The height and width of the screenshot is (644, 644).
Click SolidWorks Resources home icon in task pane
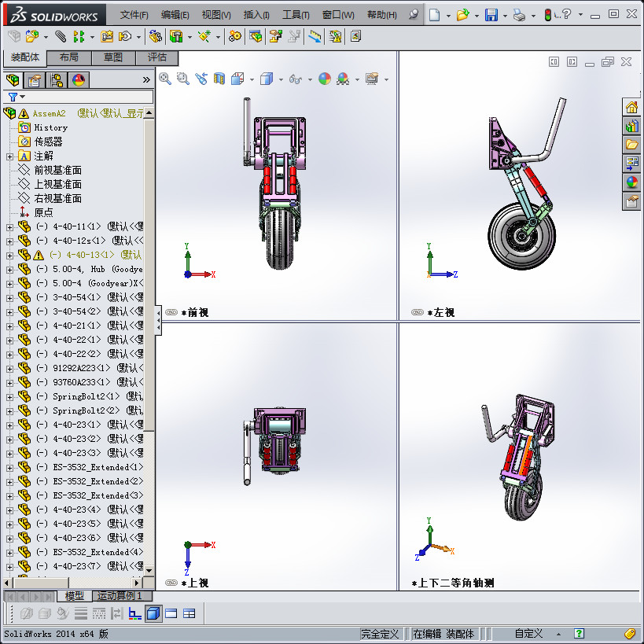tap(631, 108)
